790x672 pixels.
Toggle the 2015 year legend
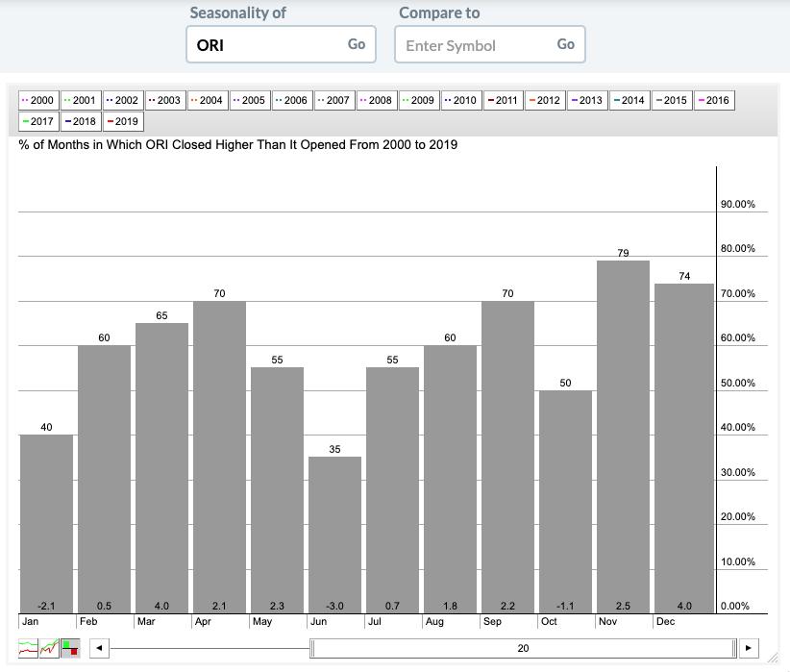[x=673, y=100]
